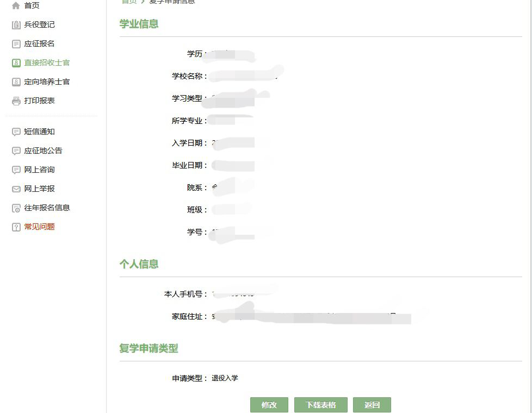Select 网上咨询 in the left sidebar

[x=39, y=170]
